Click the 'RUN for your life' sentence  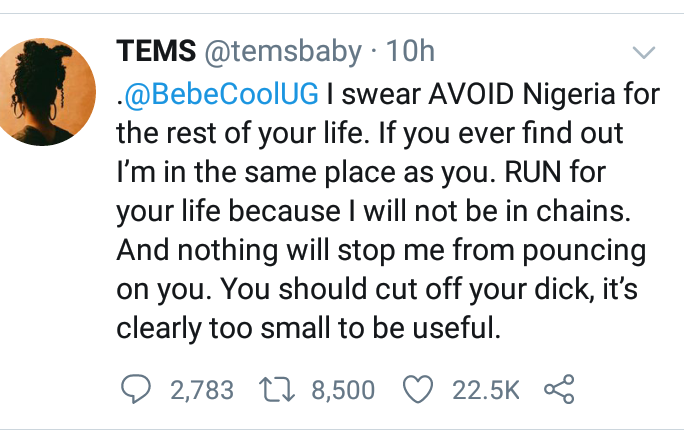tap(360, 192)
